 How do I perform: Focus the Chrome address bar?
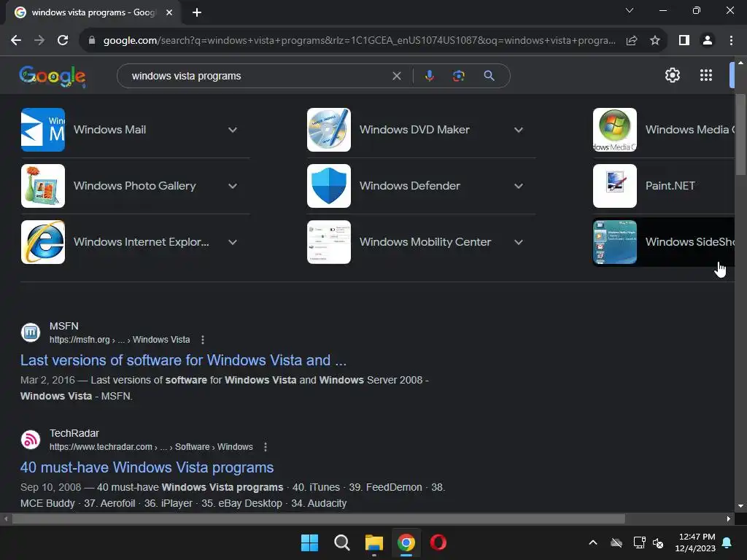pyautogui.click(x=359, y=41)
